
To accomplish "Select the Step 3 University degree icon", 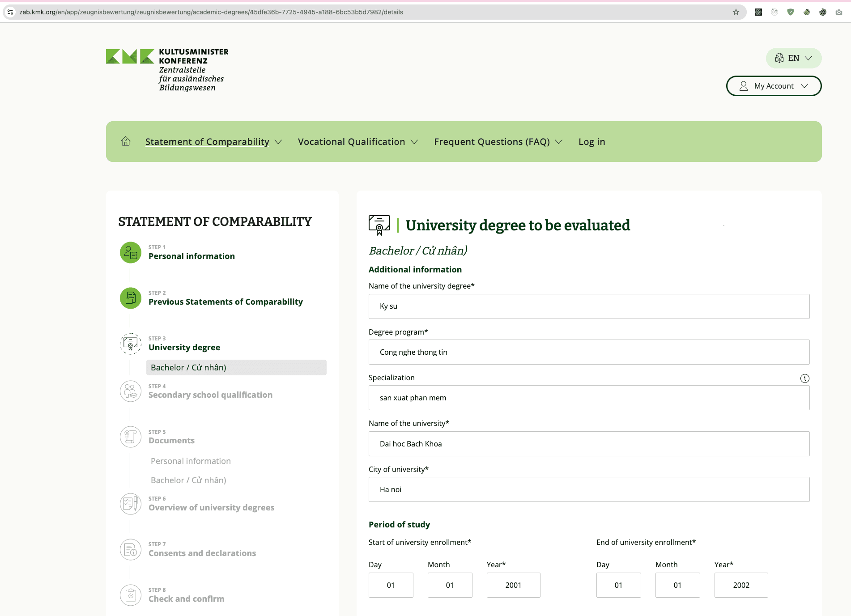I will click(x=130, y=344).
